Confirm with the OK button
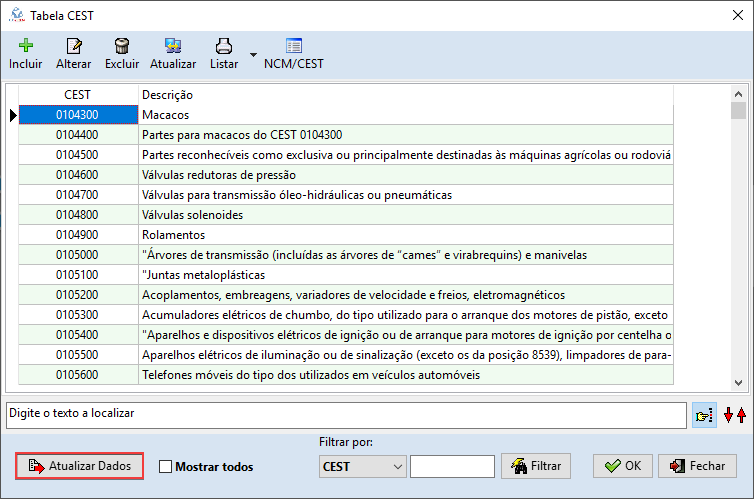Viewport: 754px width, 499px height. (x=622, y=466)
